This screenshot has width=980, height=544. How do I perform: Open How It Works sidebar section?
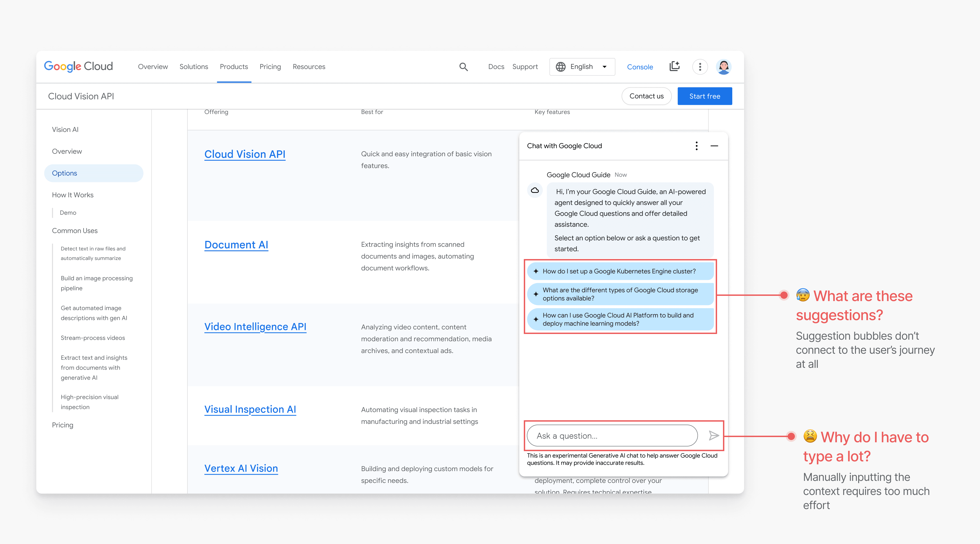coord(73,195)
